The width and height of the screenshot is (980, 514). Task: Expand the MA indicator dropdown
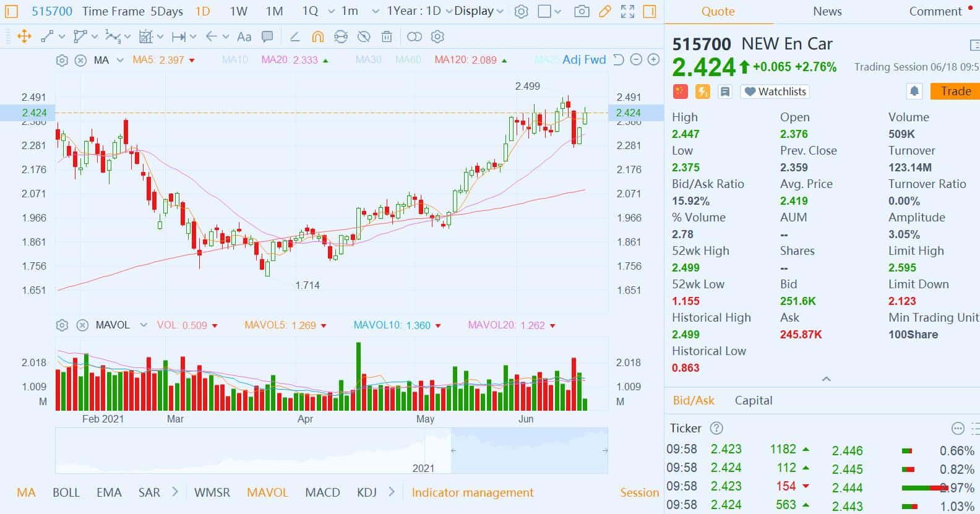coord(120,60)
